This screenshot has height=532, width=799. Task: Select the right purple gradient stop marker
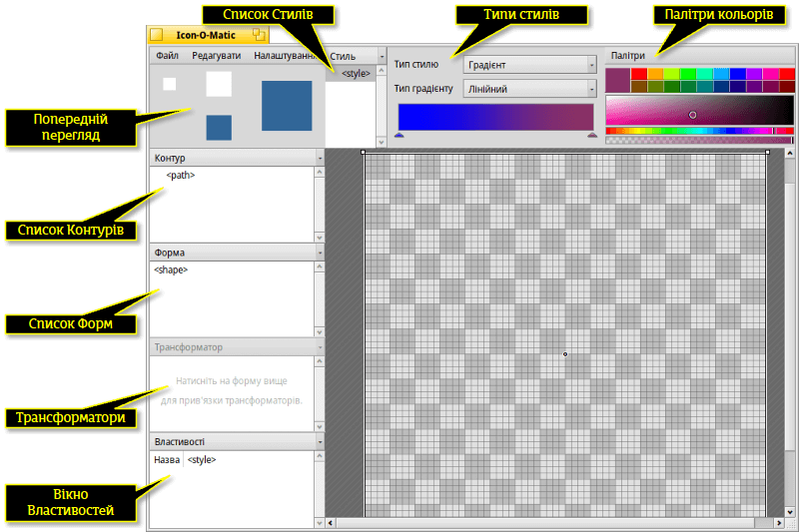pos(592,135)
